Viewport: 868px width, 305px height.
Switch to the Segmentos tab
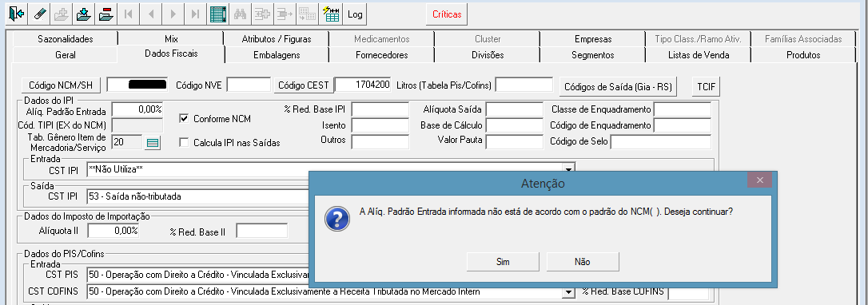(593, 55)
